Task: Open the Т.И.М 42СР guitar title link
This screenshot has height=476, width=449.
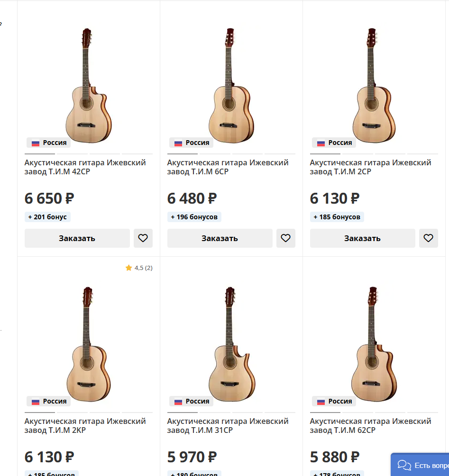Action: pyautogui.click(x=85, y=167)
